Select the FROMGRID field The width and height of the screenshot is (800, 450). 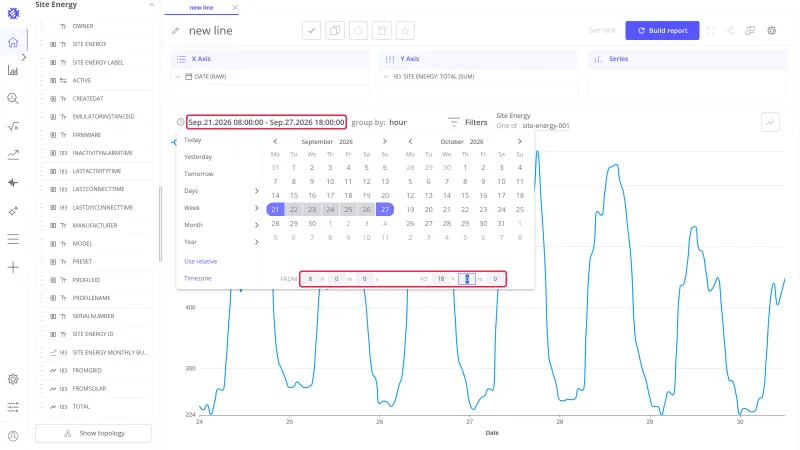[87, 370]
